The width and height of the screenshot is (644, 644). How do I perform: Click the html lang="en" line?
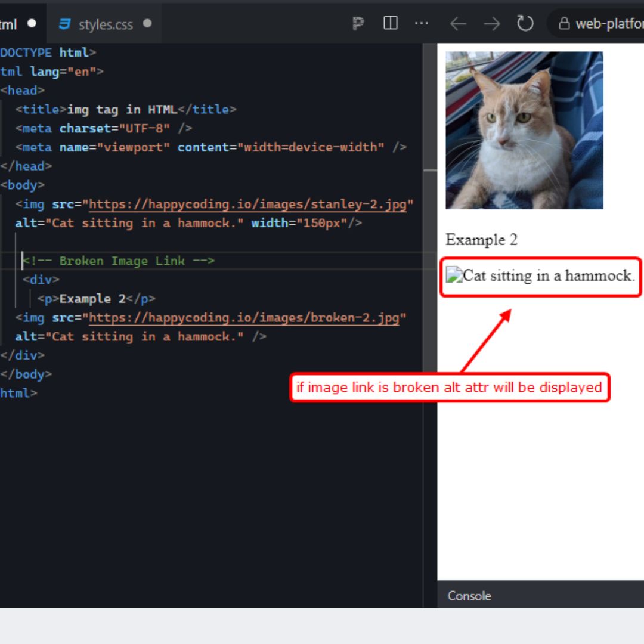(52, 72)
